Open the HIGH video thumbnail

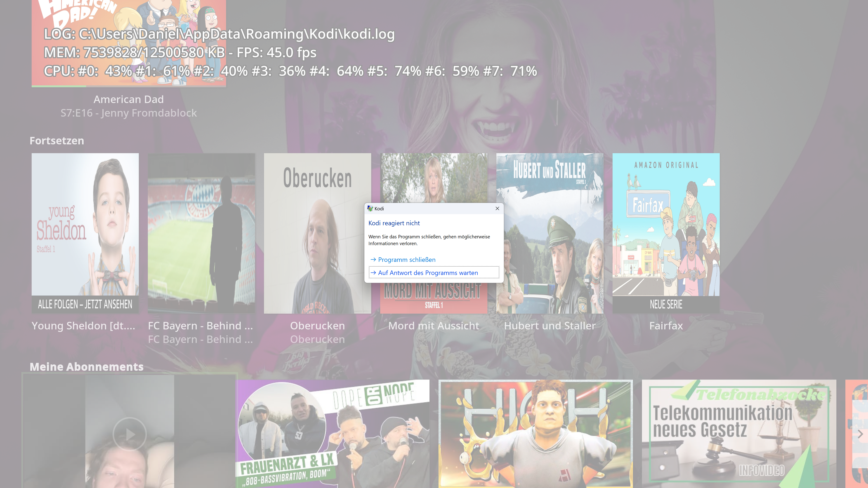tap(536, 434)
